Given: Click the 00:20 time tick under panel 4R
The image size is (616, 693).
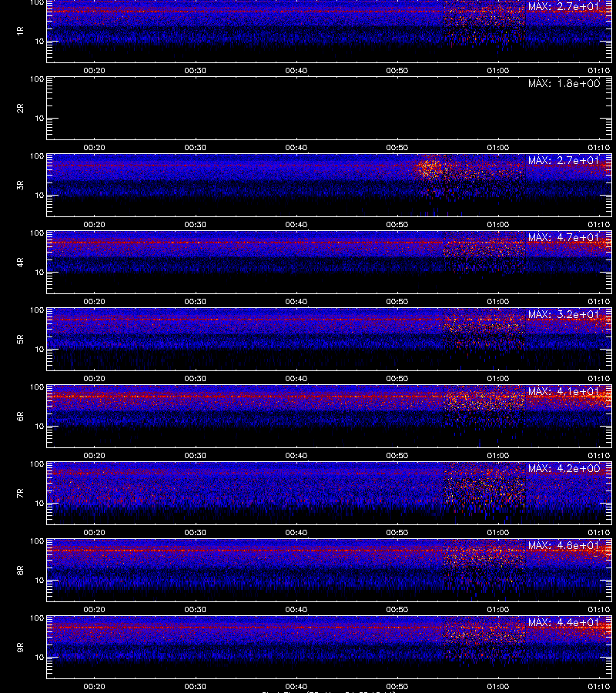Looking at the screenshot, I should tap(94, 301).
